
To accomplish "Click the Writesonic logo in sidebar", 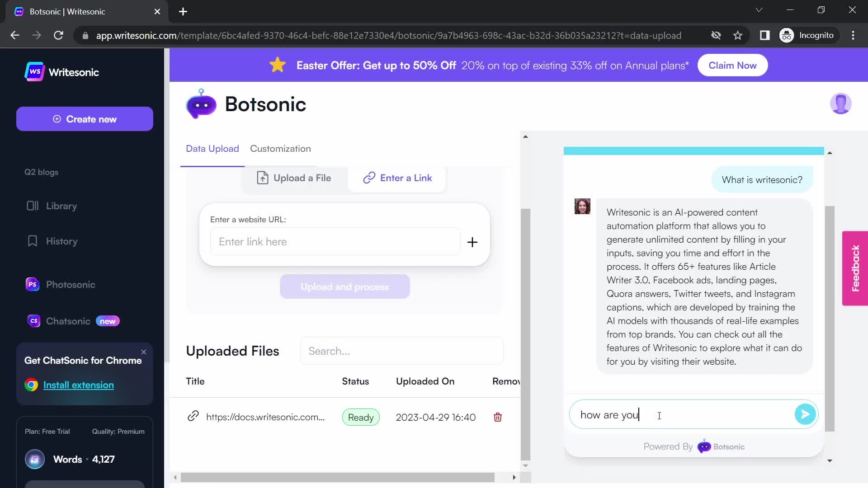I will click(62, 72).
